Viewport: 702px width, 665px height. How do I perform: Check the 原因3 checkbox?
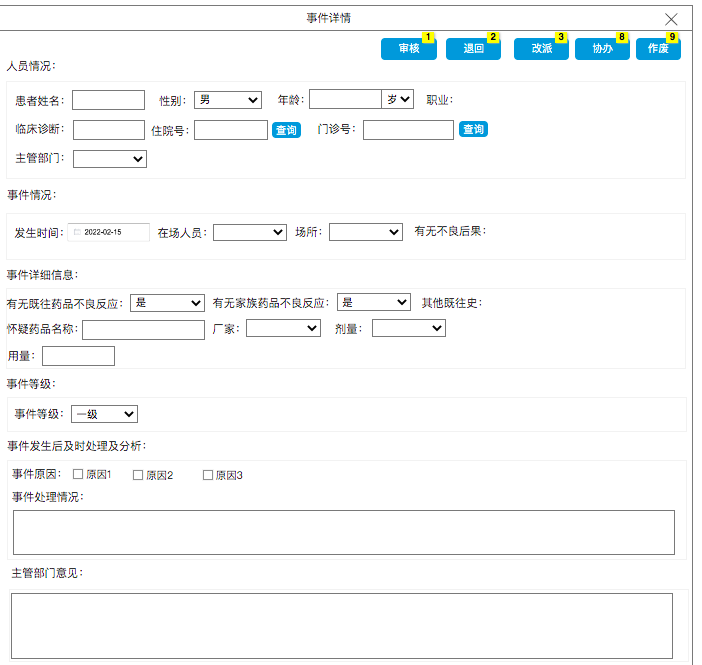click(208, 475)
